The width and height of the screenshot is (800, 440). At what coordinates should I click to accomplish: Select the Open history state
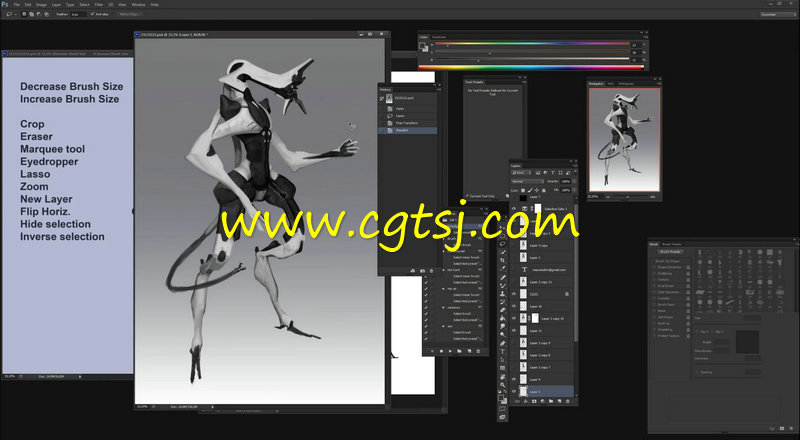point(408,108)
